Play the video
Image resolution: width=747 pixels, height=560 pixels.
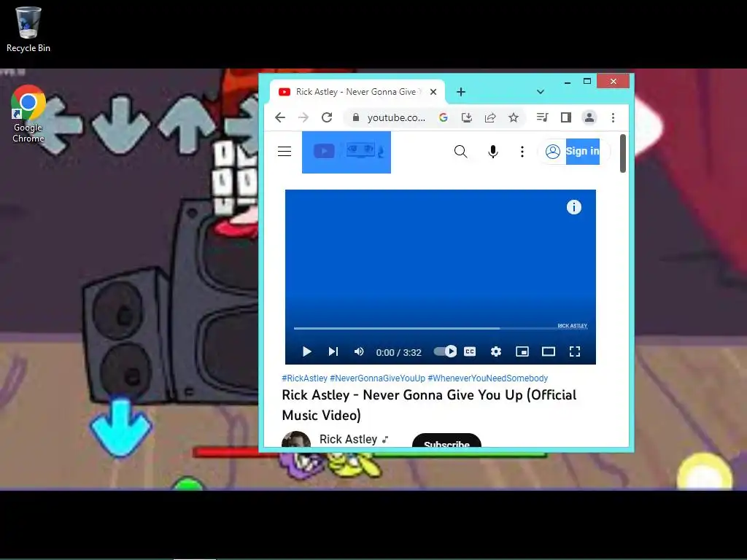tap(307, 351)
